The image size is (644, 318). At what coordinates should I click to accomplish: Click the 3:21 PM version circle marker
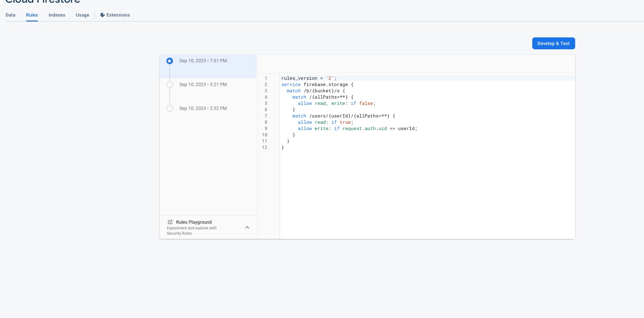click(170, 85)
